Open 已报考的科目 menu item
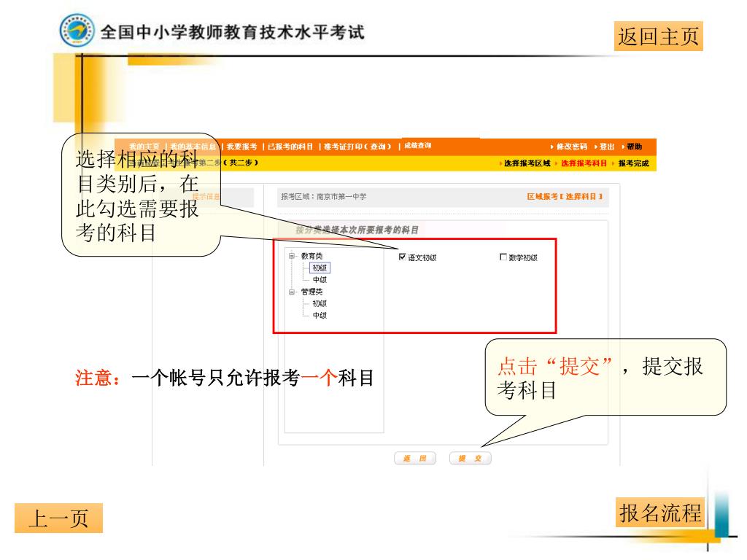The height and width of the screenshot is (560, 747). [x=290, y=147]
